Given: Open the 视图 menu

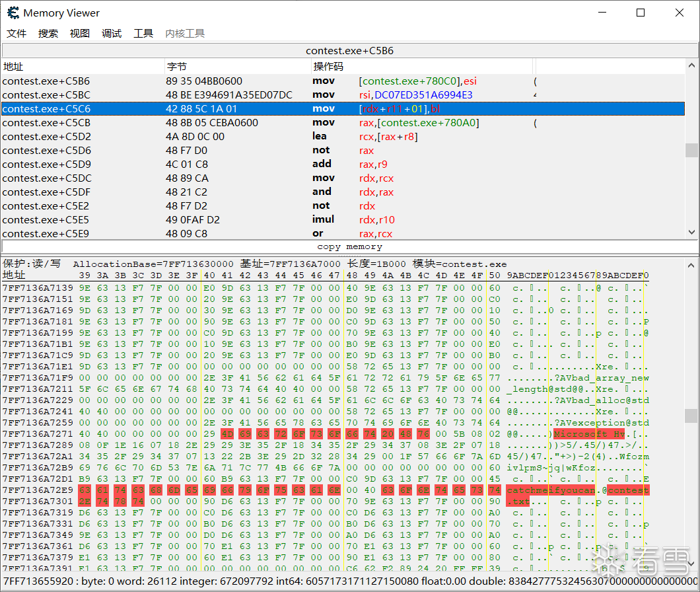Looking at the screenshot, I should pos(79,34).
